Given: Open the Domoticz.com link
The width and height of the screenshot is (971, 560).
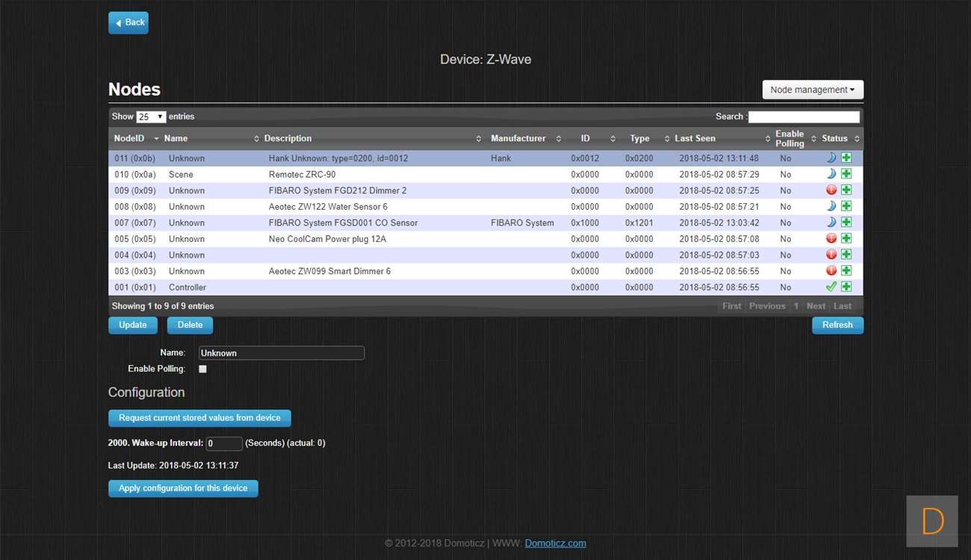Looking at the screenshot, I should pos(555,544).
